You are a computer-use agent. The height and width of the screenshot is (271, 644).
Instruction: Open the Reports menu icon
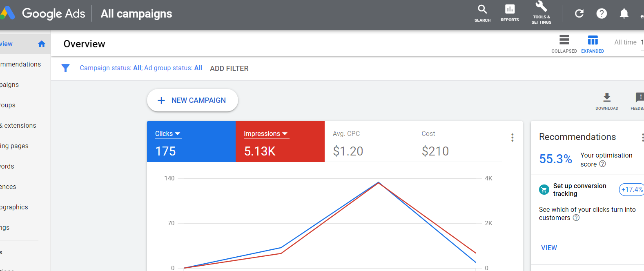pos(510,13)
